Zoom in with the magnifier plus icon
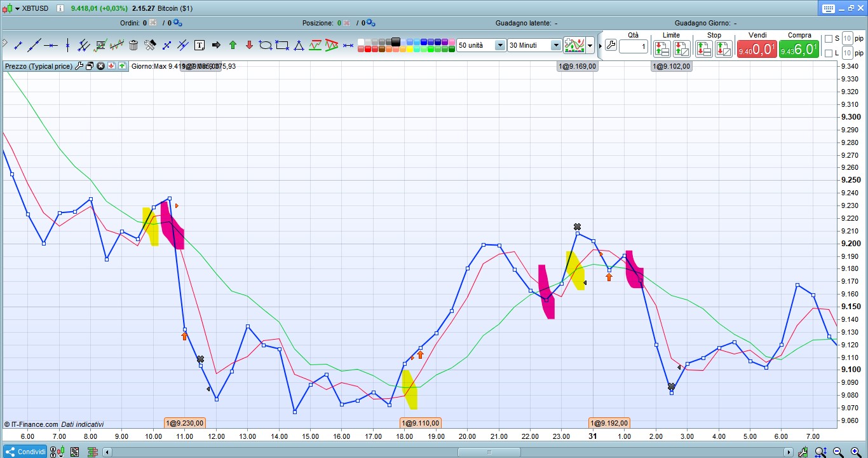This screenshot has width=868, height=458. pos(855,452)
